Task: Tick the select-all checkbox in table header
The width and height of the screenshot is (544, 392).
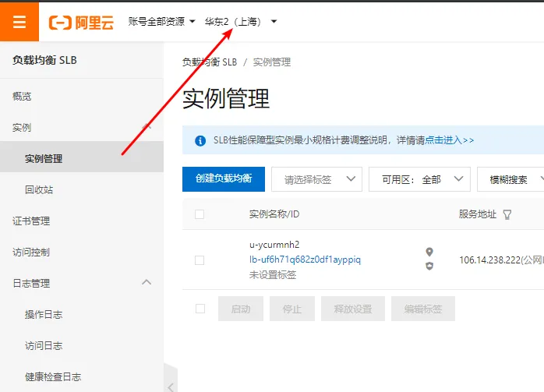Action: click(x=200, y=214)
